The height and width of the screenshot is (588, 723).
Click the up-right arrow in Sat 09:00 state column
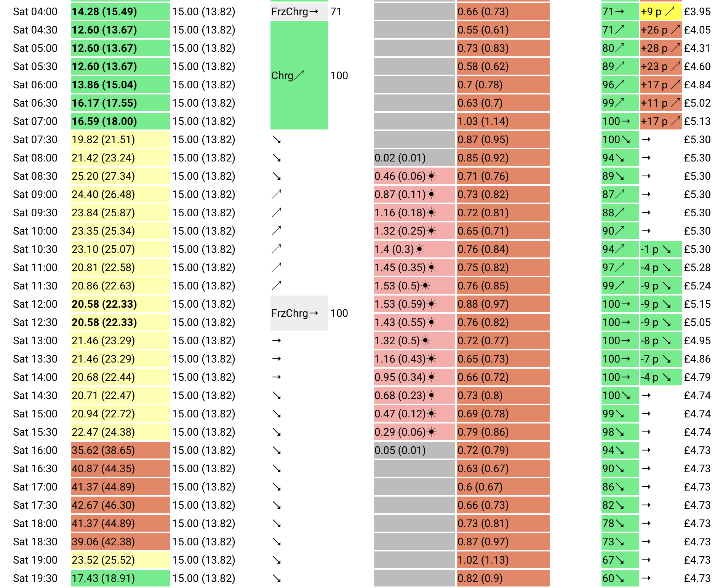pyautogui.click(x=277, y=194)
